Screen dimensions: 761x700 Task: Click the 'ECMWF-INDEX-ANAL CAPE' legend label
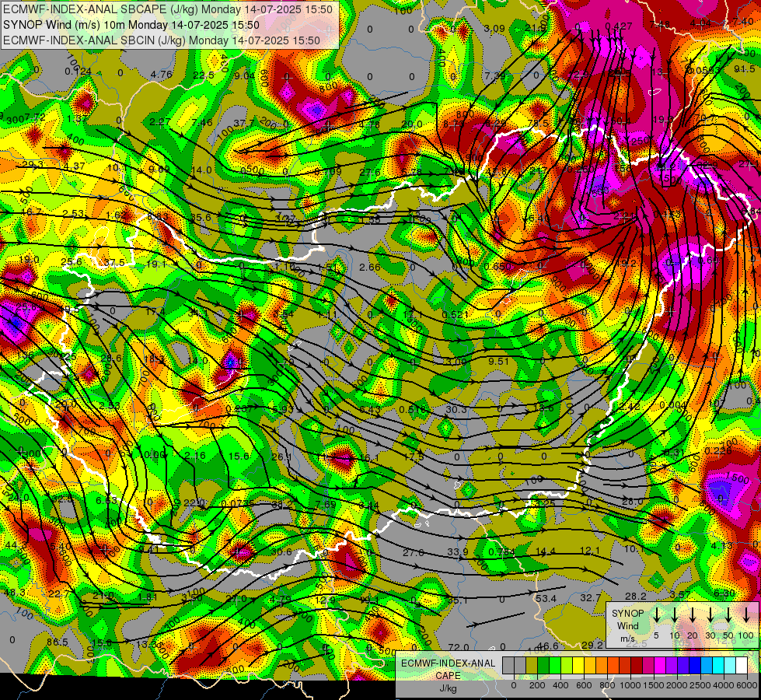click(x=448, y=670)
